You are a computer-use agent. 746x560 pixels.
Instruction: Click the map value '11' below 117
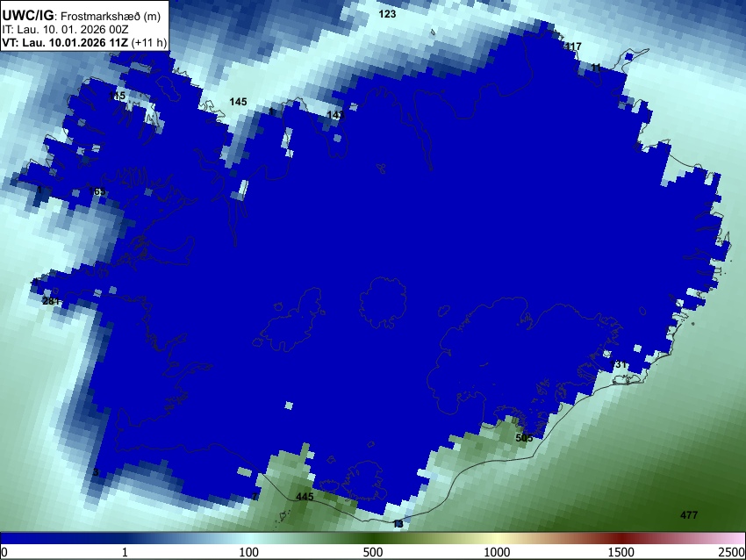[x=596, y=68]
